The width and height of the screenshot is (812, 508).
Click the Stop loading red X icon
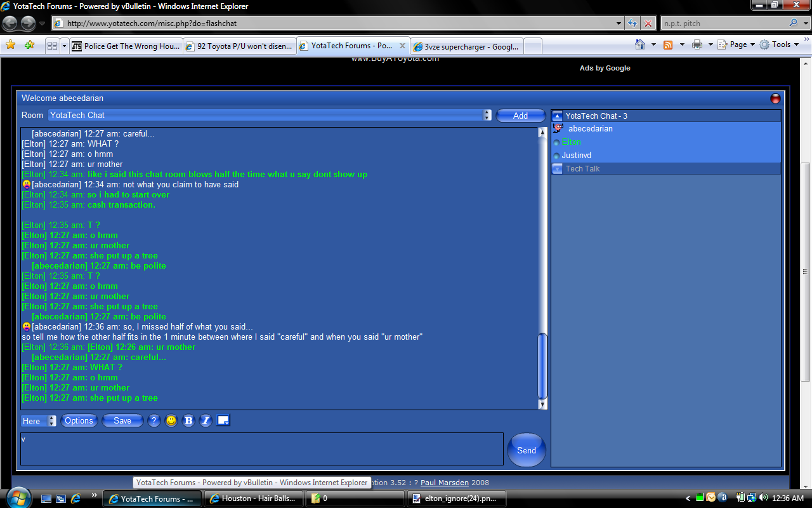tap(648, 23)
